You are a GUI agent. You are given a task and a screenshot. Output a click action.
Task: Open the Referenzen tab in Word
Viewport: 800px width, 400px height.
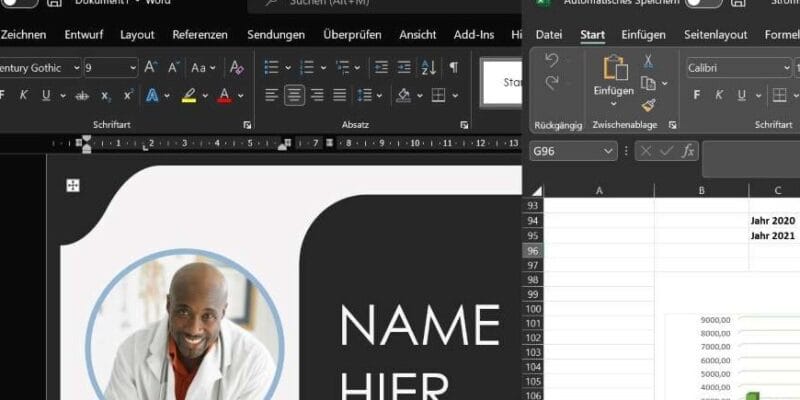coord(200,34)
